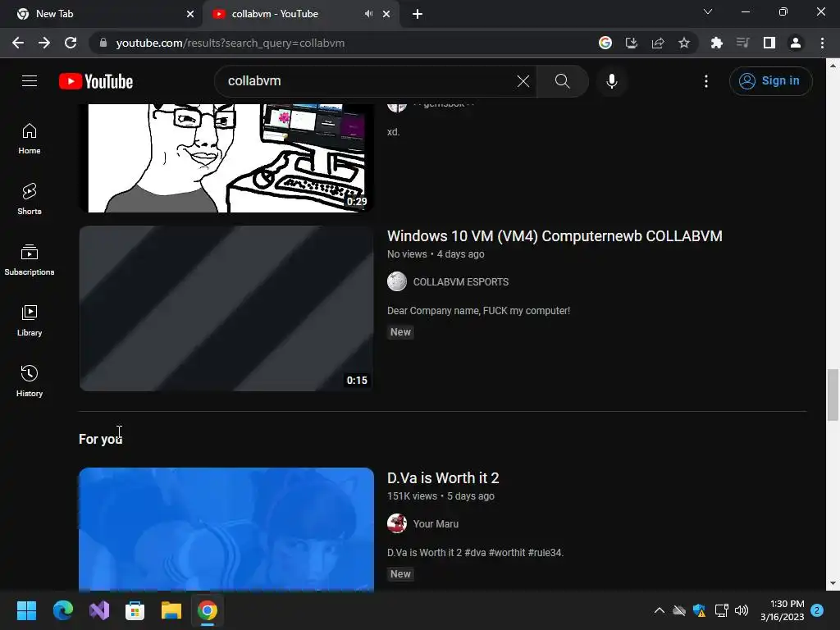Open Shorts in the sidebar
This screenshot has width=840, height=630.
pos(30,199)
